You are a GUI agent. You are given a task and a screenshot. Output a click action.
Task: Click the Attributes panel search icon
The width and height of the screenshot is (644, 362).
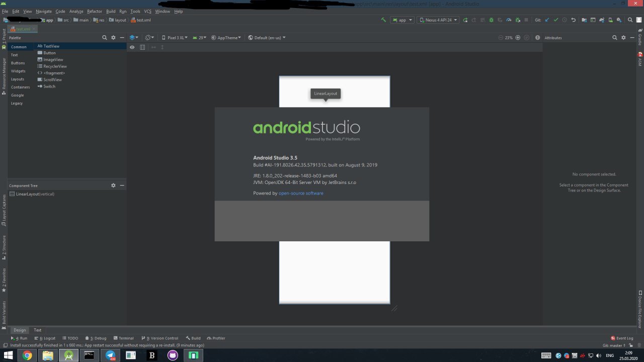[614, 38]
